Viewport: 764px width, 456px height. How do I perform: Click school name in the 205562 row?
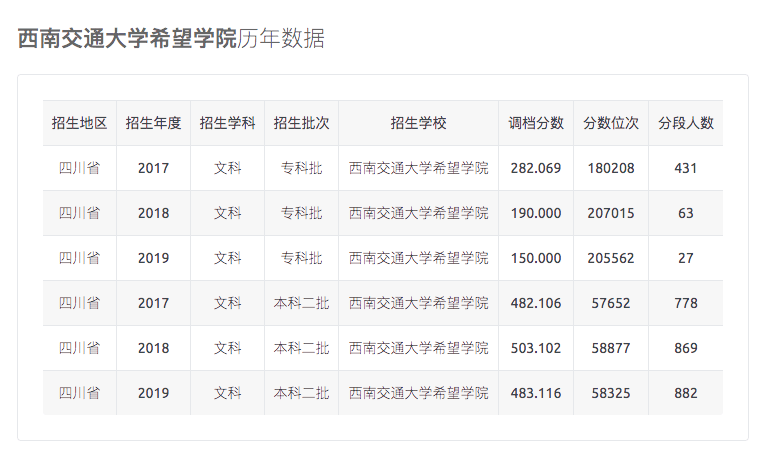click(x=419, y=258)
